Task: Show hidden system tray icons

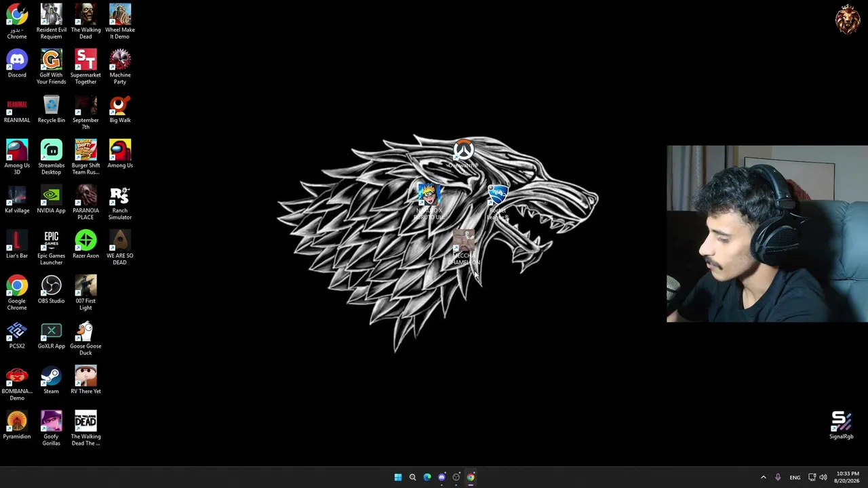Action: click(763, 477)
